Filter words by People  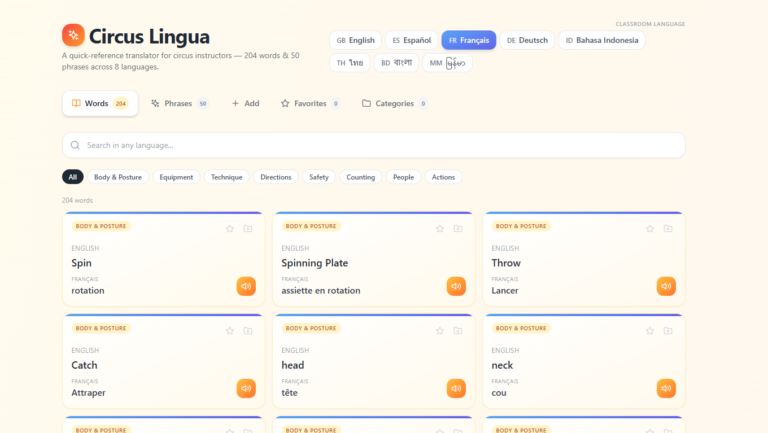click(404, 177)
